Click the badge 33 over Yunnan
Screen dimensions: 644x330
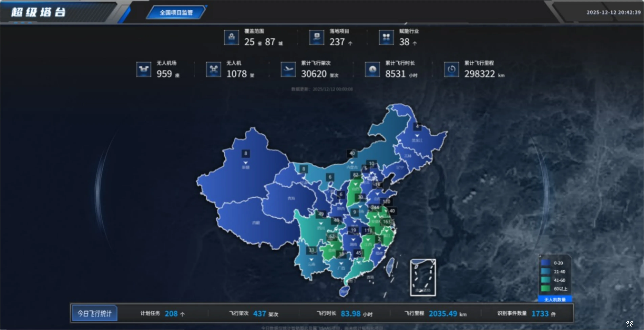tap(311, 250)
